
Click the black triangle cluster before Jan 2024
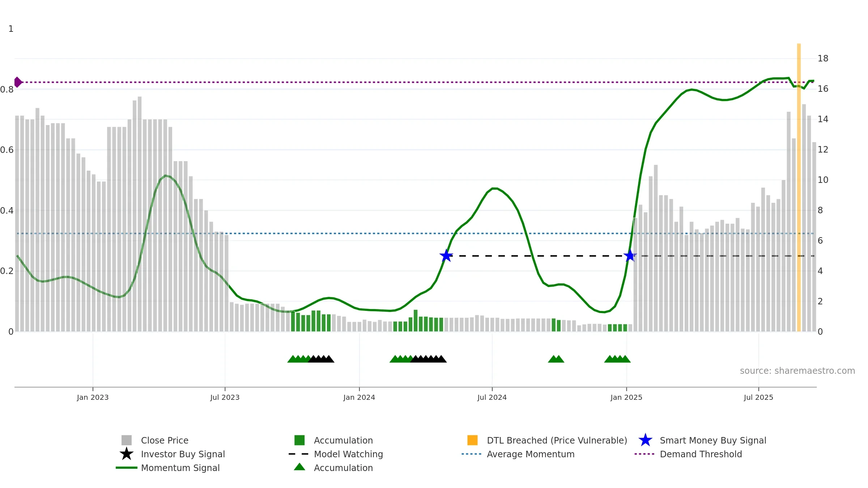[x=321, y=359]
